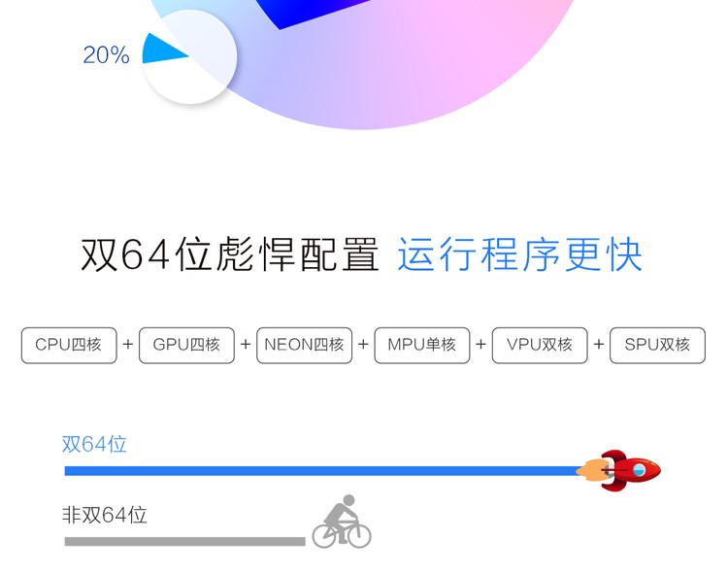Screen dimensions: 728x574
Task: Click the red rocket icon
Action: coord(619,470)
